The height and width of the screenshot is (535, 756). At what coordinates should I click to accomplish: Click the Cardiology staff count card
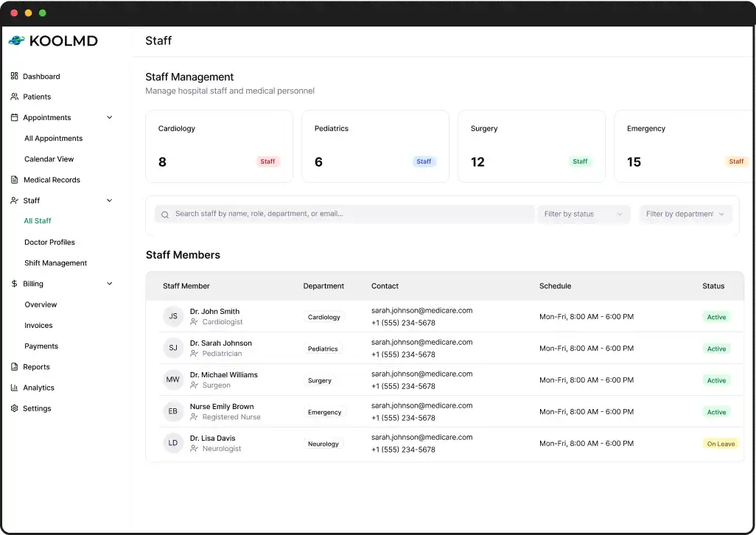[219, 146]
